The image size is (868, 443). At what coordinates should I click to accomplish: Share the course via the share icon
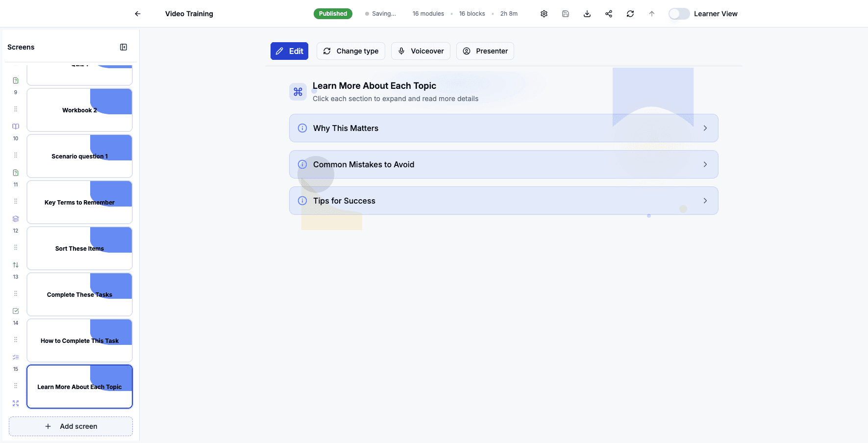[609, 14]
